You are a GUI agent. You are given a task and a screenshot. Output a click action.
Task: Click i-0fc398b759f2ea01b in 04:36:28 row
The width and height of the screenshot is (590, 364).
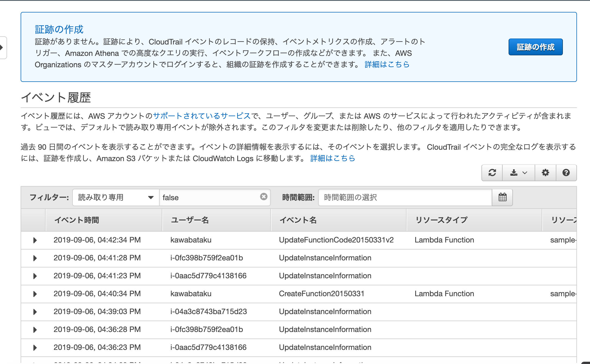(207, 329)
